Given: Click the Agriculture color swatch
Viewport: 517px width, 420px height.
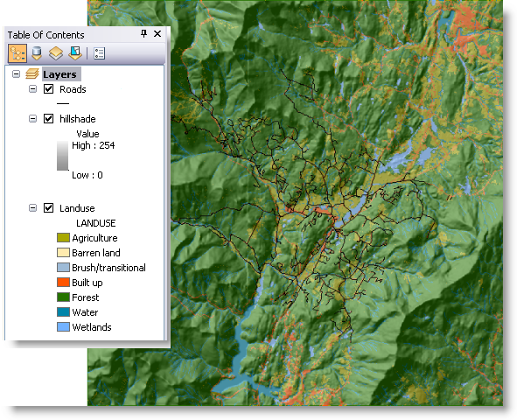Looking at the screenshot, I should click(x=63, y=238).
